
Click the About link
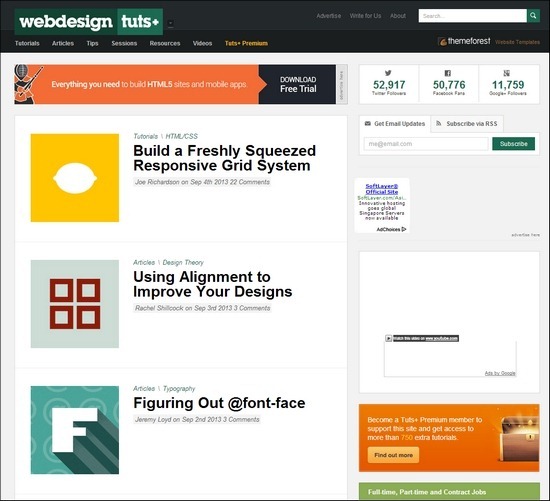(x=398, y=16)
